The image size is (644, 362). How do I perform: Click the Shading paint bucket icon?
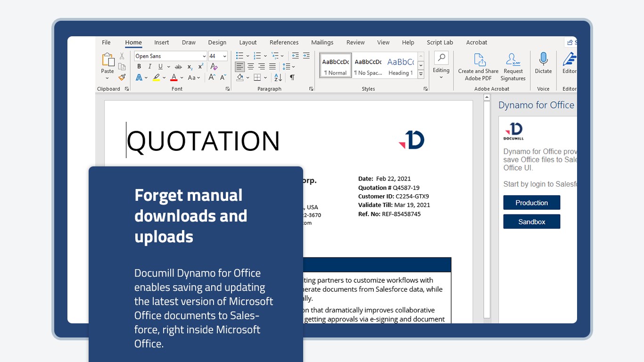[240, 77]
